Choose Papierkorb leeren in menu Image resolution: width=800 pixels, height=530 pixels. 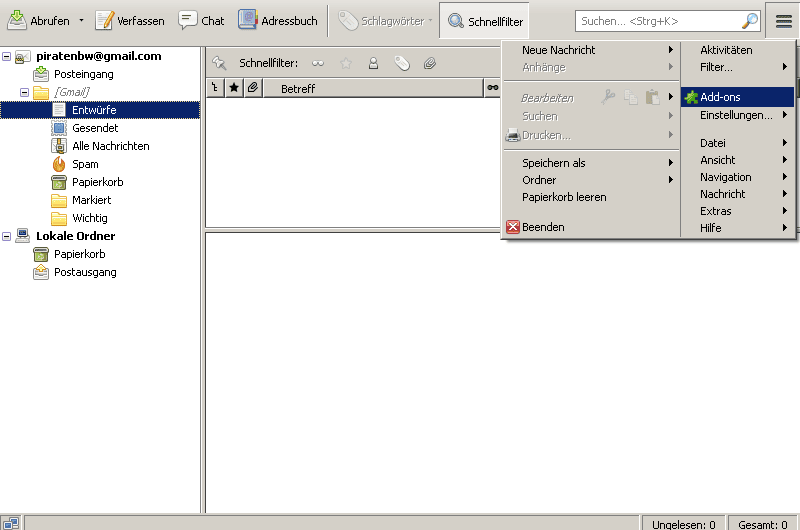click(x=591, y=197)
